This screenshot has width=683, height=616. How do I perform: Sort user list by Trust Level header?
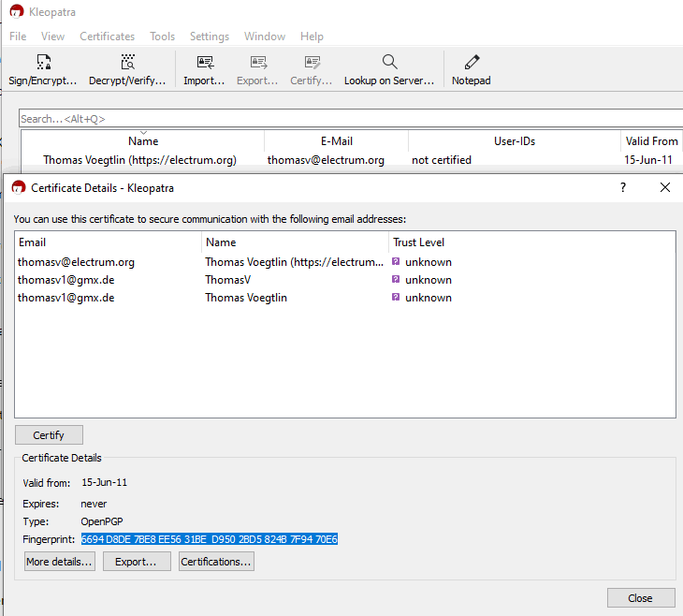(418, 242)
